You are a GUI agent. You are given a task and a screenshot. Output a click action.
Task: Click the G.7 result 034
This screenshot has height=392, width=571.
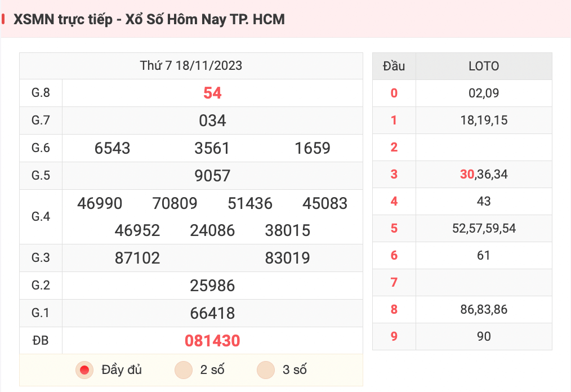point(212,121)
